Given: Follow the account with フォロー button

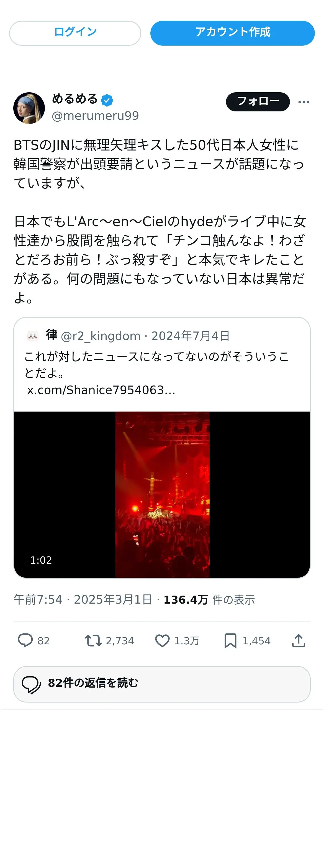Looking at the screenshot, I should click(258, 102).
